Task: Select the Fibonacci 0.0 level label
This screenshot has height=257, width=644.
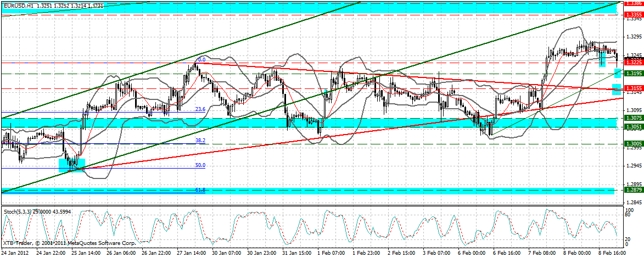Action: click(201, 59)
